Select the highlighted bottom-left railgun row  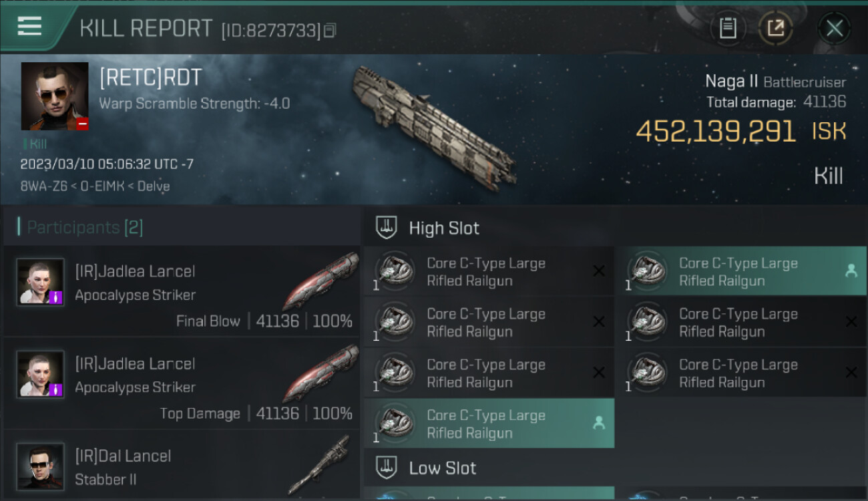[489, 424]
